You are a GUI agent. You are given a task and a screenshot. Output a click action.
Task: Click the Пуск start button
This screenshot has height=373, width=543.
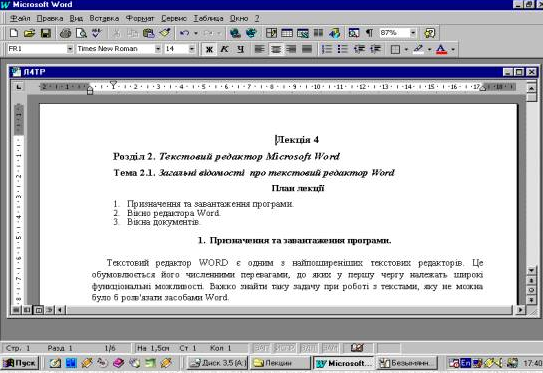pos(20,363)
